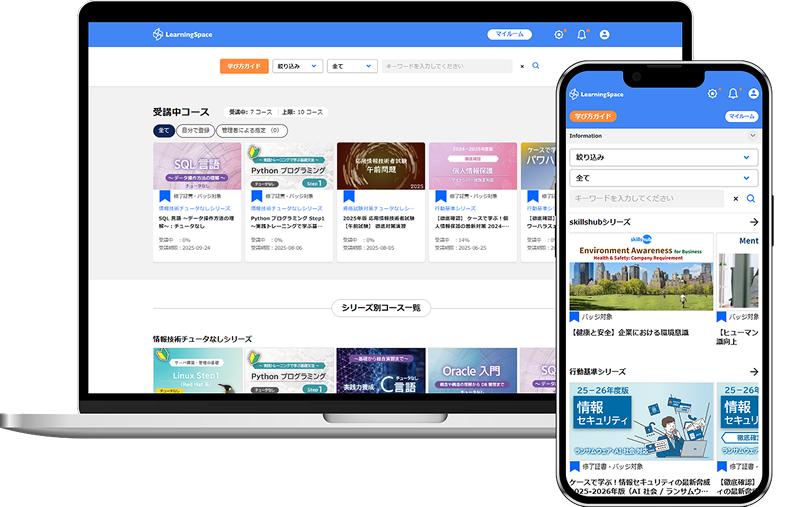
Task: Open the SQL 言語 course thumbnail
Action: point(197,166)
